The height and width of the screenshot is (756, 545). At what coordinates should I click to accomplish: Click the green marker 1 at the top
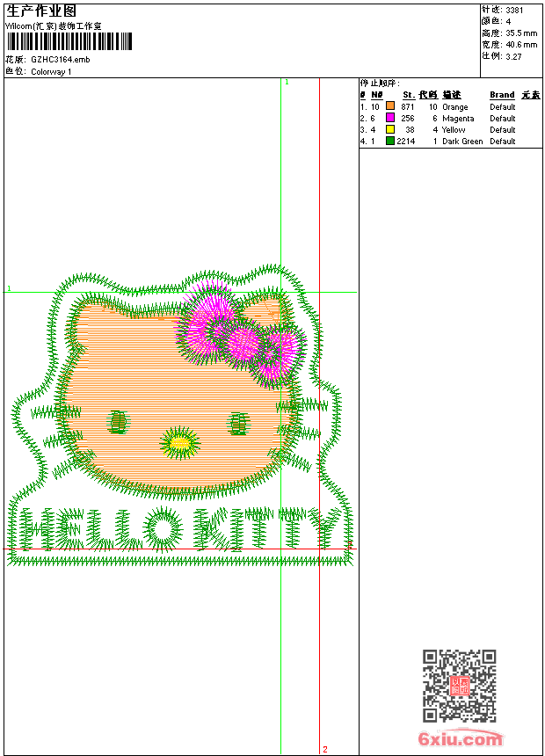click(287, 83)
